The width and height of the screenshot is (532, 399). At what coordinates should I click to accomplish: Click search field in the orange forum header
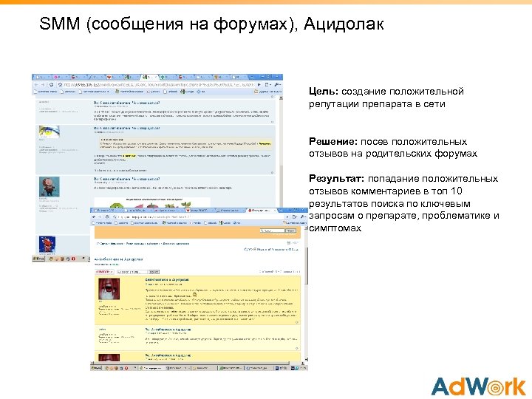273,231
